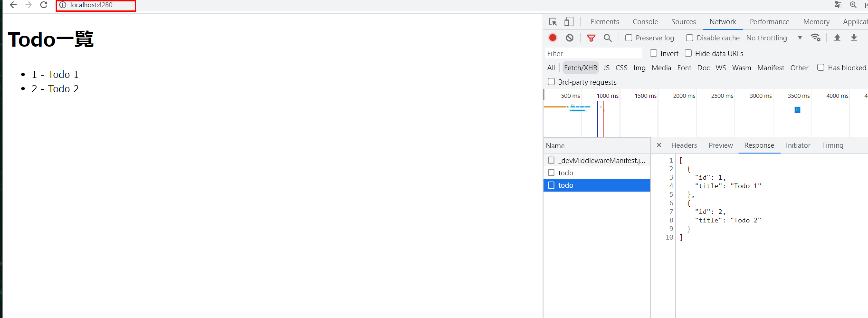Switch to the Console tab
Screen dimensions: 868x318
click(645, 22)
